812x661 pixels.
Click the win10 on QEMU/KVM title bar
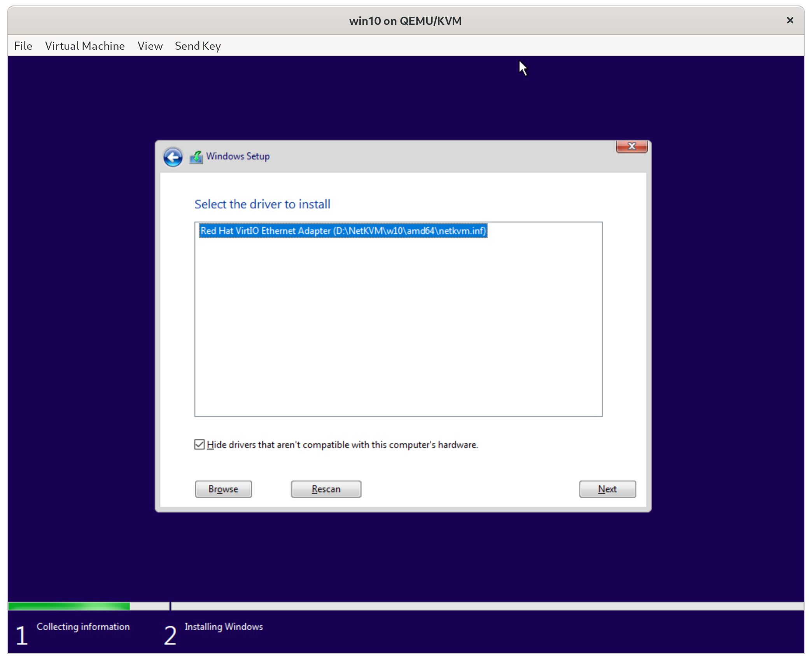click(405, 20)
